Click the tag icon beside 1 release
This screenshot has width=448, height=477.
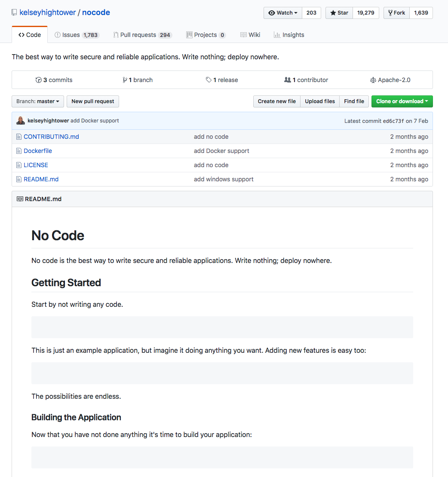[209, 79]
